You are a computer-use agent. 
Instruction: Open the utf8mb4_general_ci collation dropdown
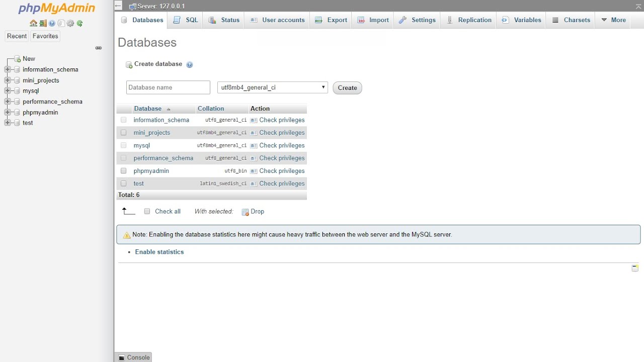tap(272, 87)
